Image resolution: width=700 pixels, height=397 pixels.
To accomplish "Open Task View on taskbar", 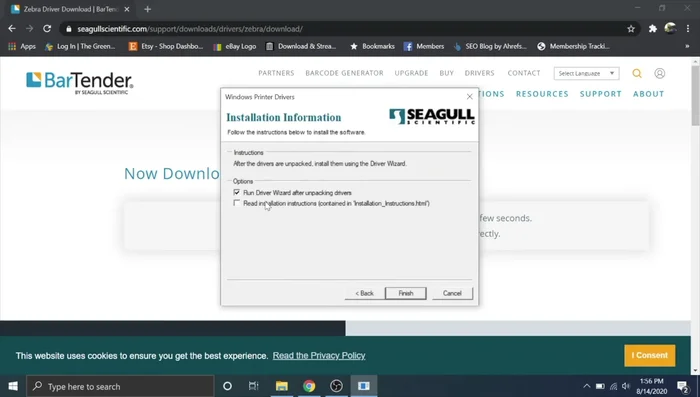I will 254,386.
